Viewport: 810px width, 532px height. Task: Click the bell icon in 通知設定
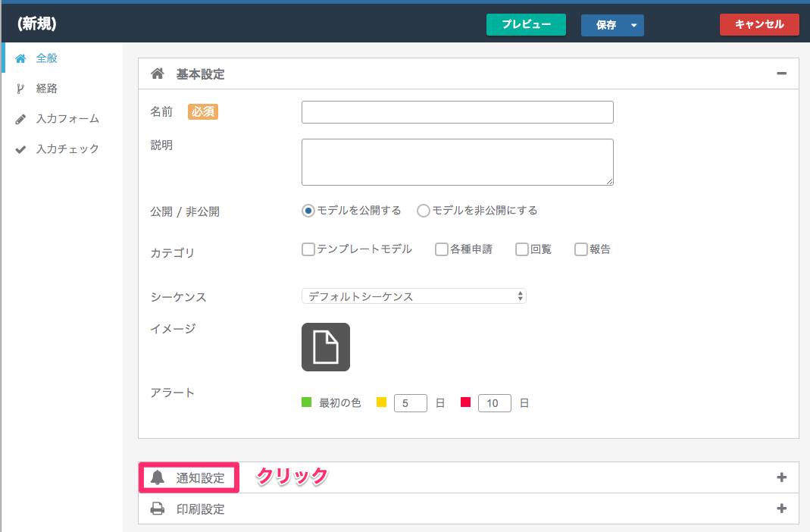(x=158, y=477)
